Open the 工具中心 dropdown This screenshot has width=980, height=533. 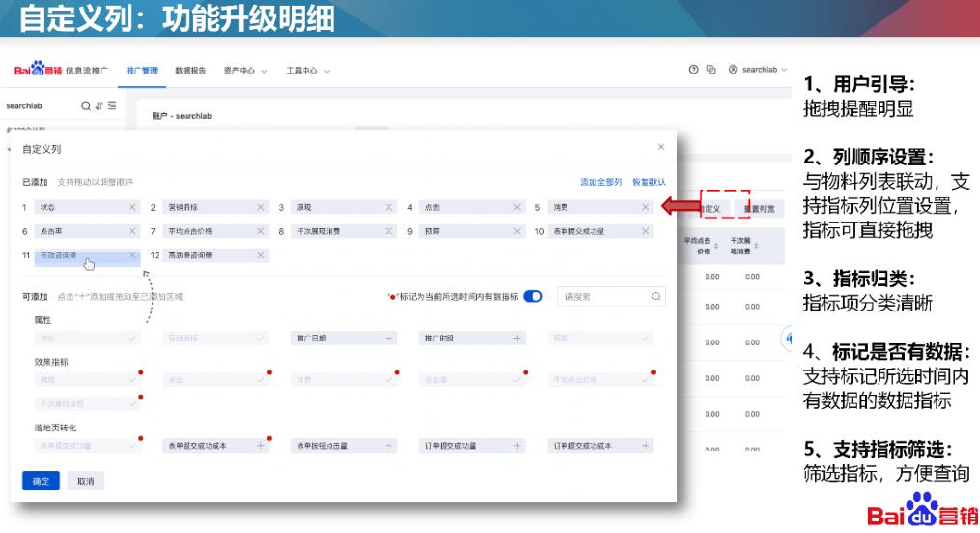click(307, 71)
